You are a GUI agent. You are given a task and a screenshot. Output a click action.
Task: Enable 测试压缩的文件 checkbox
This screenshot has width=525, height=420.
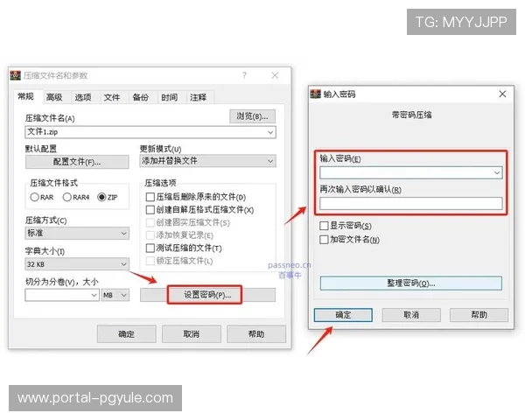pyautogui.click(x=150, y=248)
